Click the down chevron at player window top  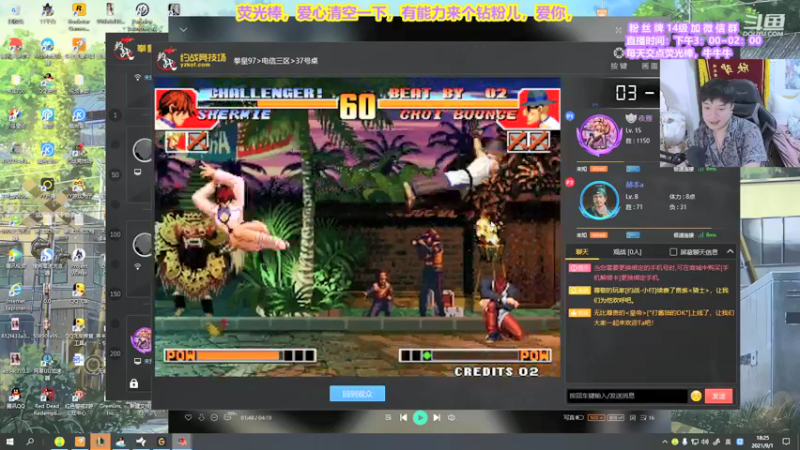click(x=183, y=30)
